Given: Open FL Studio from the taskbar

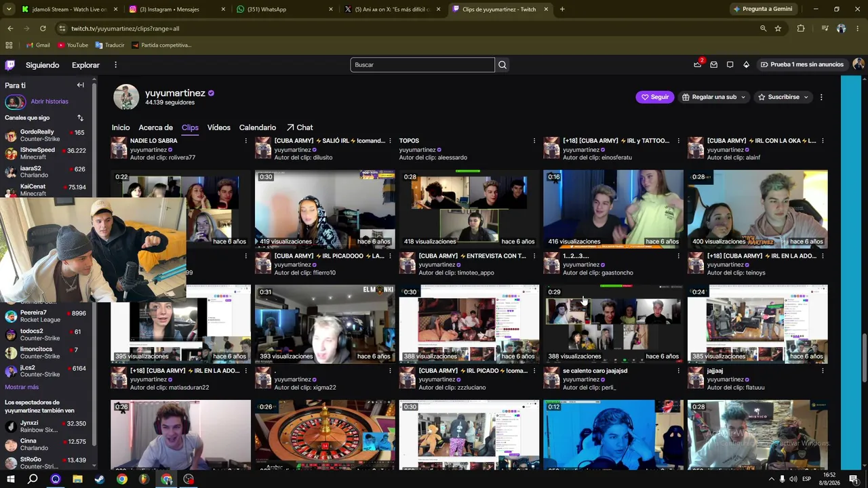Looking at the screenshot, I should [x=144, y=479].
